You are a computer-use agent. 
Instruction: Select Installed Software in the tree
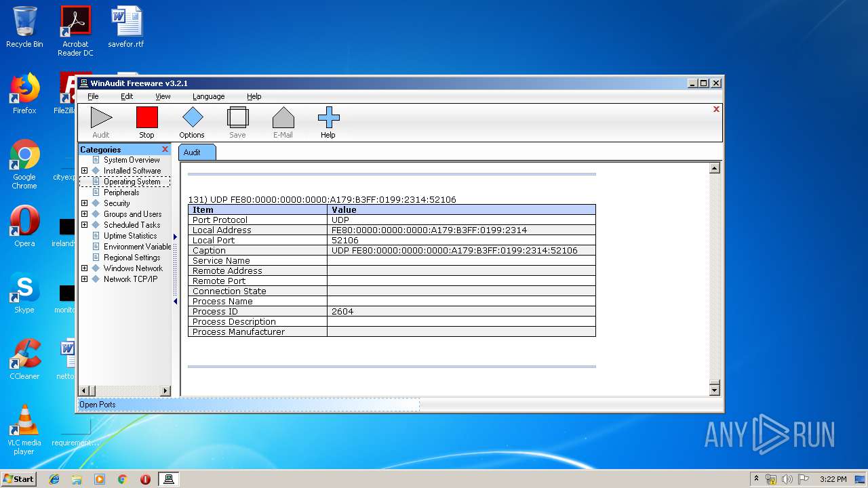[x=132, y=171]
